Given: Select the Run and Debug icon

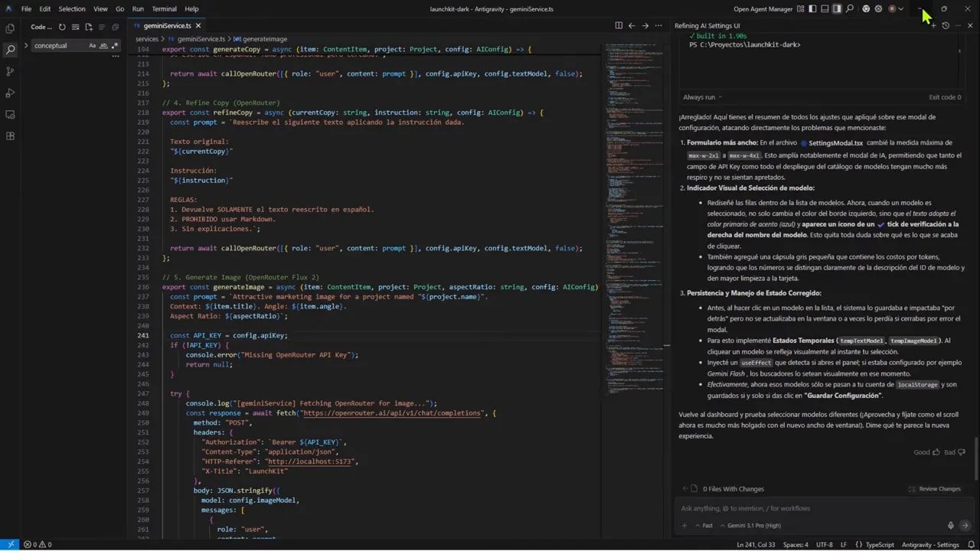Looking at the screenshot, I should (x=10, y=93).
